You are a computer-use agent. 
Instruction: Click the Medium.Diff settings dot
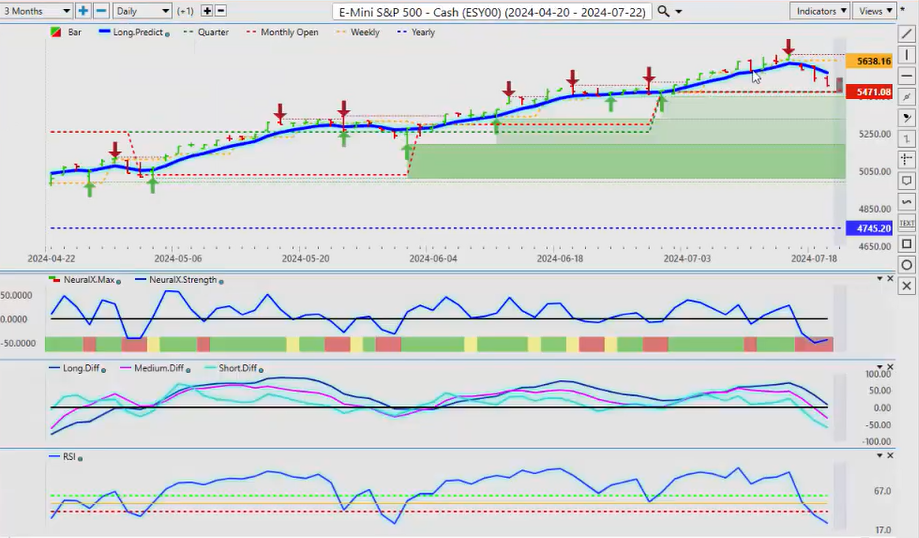[x=188, y=370]
